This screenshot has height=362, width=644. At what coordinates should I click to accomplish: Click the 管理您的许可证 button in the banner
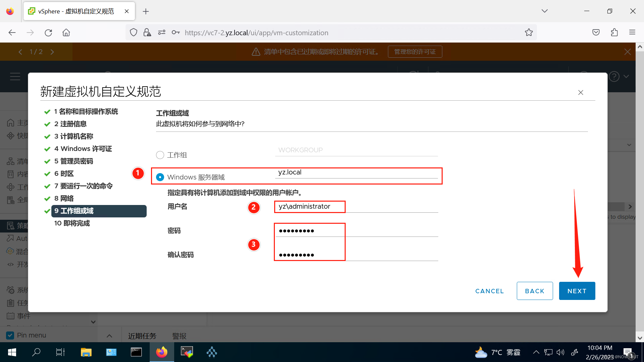pos(415,51)
